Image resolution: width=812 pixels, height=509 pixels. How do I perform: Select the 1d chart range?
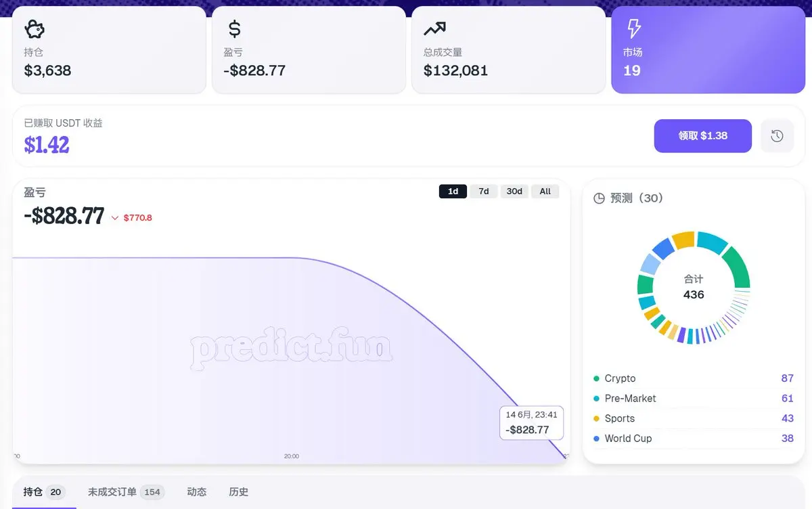pyautogui.click(x=453, y=192)
